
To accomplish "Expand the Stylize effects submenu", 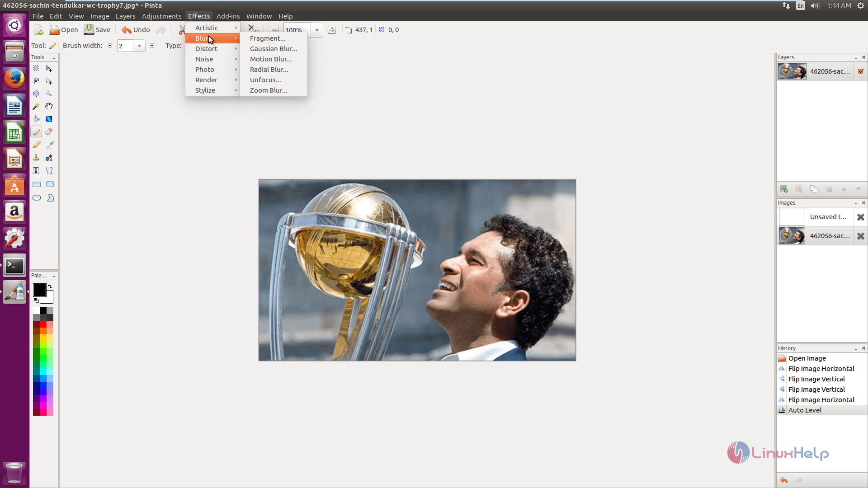I will click(x=212, y=90).
